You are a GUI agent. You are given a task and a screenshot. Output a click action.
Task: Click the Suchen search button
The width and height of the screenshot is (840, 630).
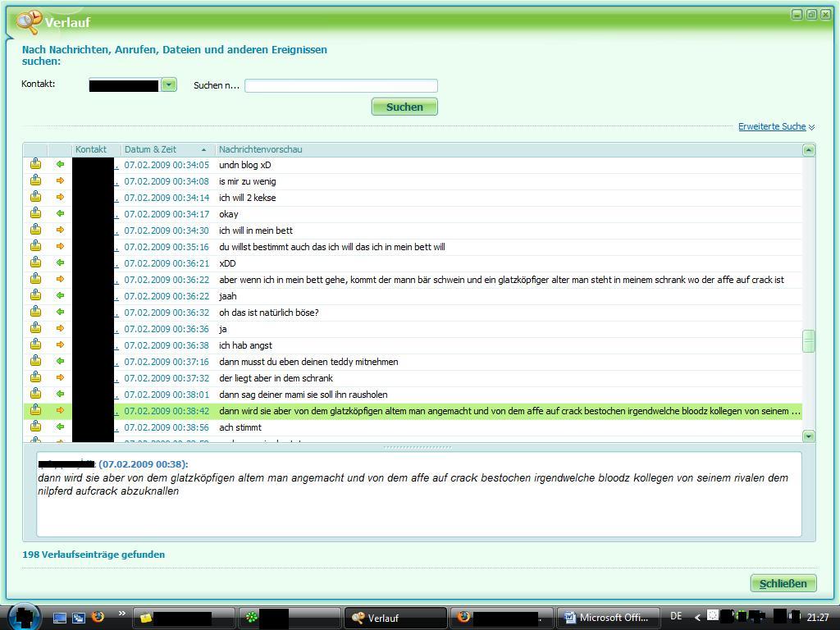(404, 107)
